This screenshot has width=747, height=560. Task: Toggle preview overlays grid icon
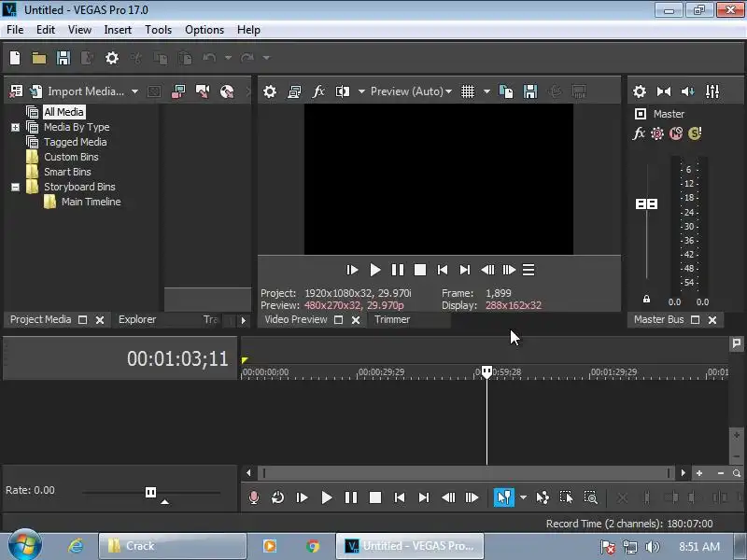pos(468,91)
